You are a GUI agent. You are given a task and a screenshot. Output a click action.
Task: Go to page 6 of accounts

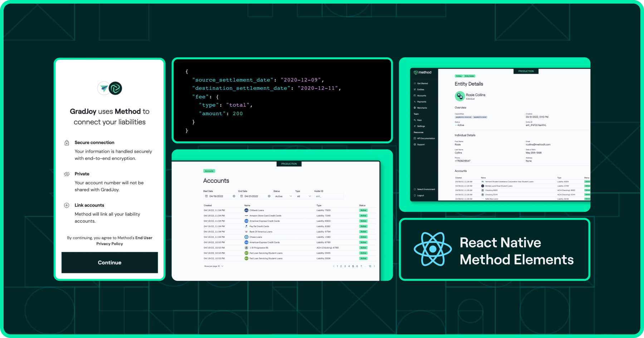coord(357,266)
